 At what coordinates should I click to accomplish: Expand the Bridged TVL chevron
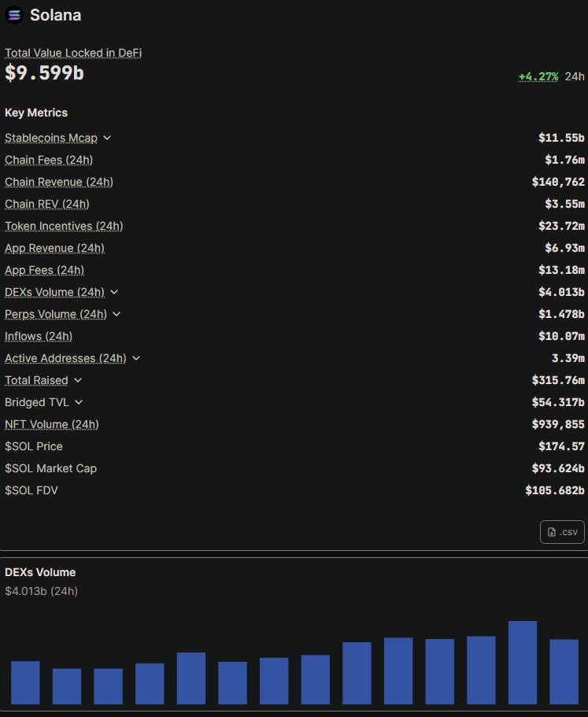[x=79, y=402]
